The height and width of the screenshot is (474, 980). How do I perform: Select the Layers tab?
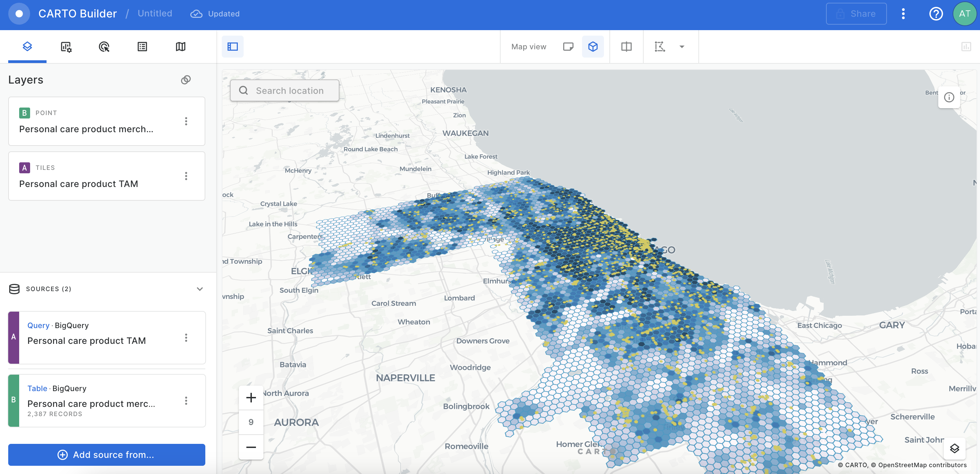[27, 47]
